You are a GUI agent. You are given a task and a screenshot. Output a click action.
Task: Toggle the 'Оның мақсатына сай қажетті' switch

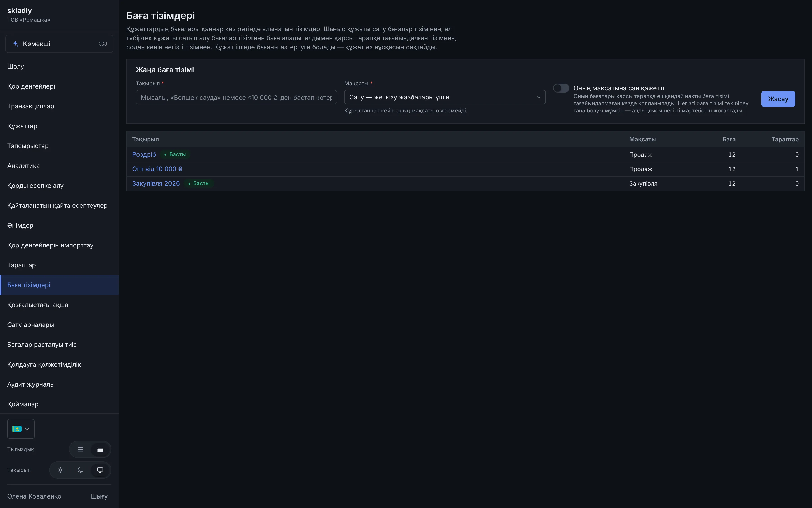click(561, 88)
